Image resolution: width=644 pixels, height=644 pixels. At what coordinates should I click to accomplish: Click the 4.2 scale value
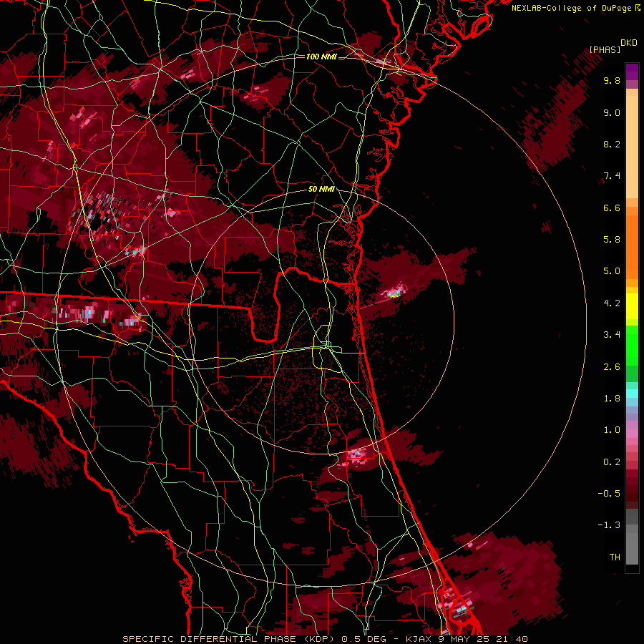(612, 303)
